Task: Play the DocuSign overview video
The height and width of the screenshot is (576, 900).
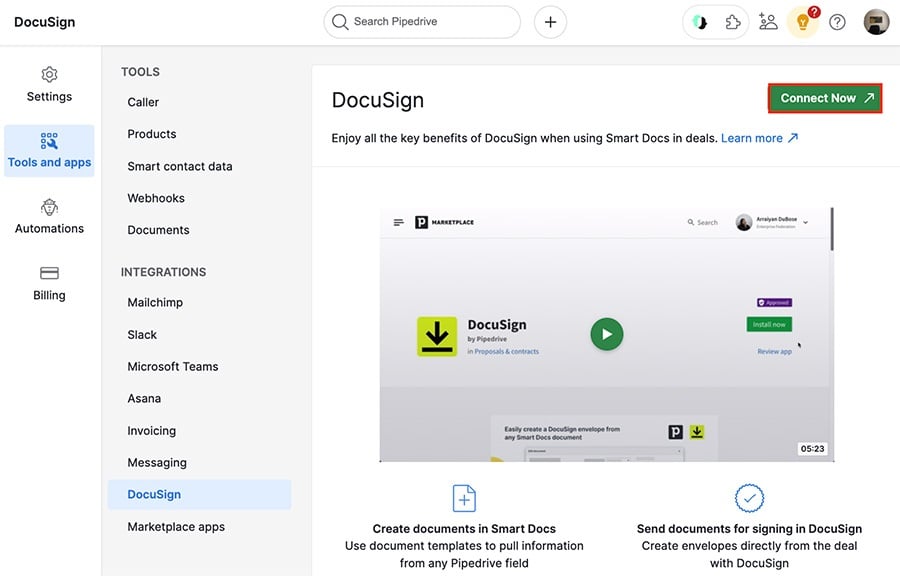Action: tap(607, 335)
